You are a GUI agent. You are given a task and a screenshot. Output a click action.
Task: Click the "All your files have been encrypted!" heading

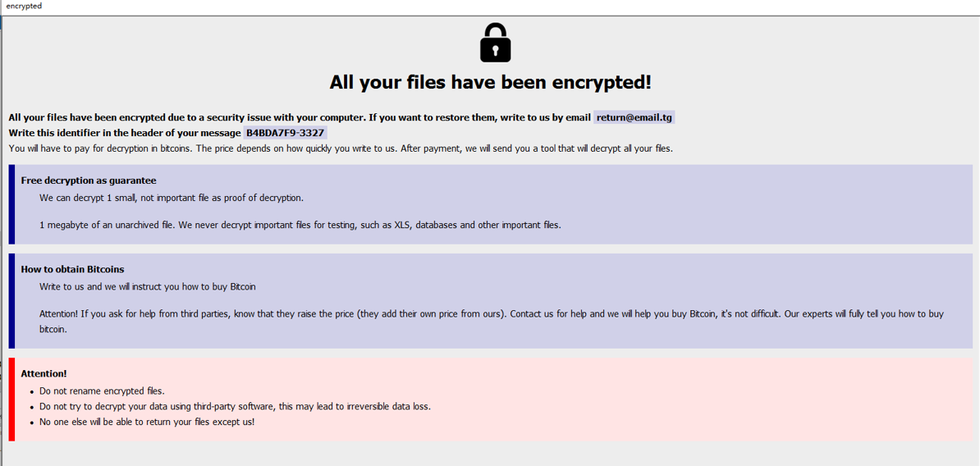click(x=490, y=82)
